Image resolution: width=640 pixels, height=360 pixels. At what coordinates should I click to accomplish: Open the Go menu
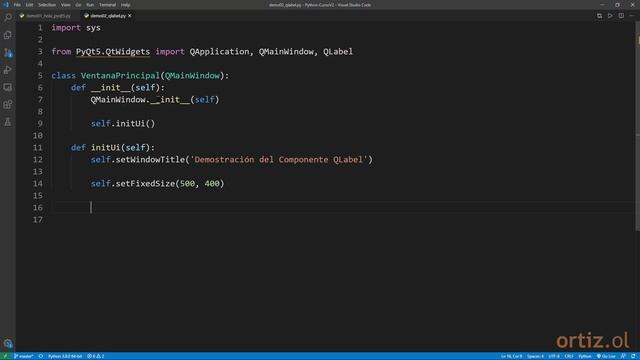click(78, 5)
